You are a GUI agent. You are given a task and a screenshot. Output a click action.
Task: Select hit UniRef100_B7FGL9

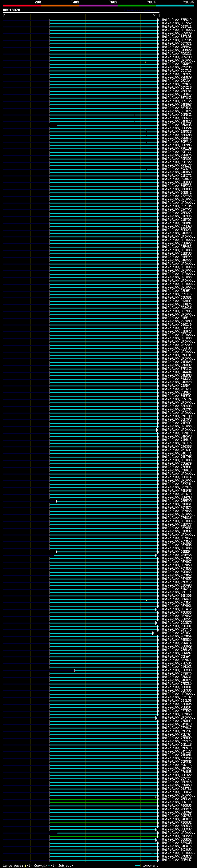click(176, 20)
